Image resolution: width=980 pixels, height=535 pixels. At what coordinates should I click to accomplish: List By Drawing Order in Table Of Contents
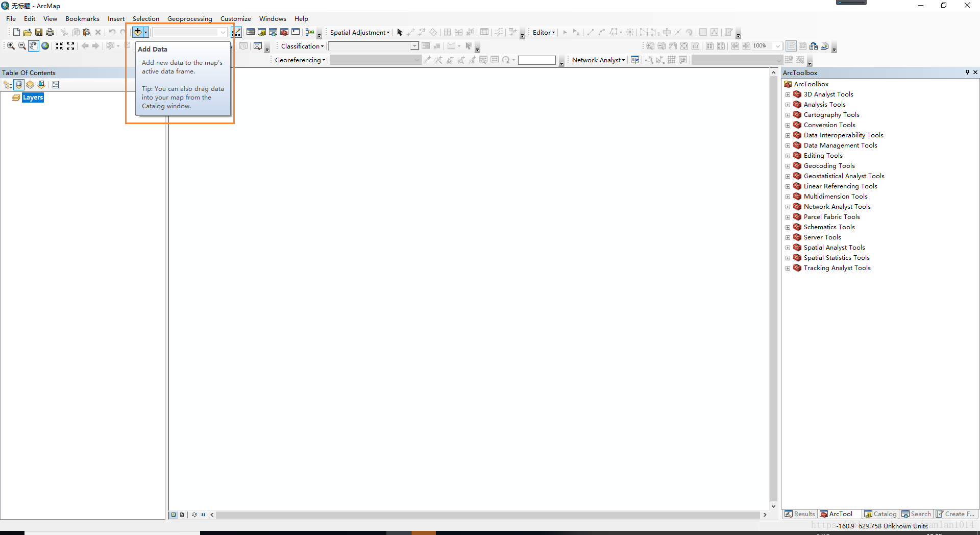8,85
